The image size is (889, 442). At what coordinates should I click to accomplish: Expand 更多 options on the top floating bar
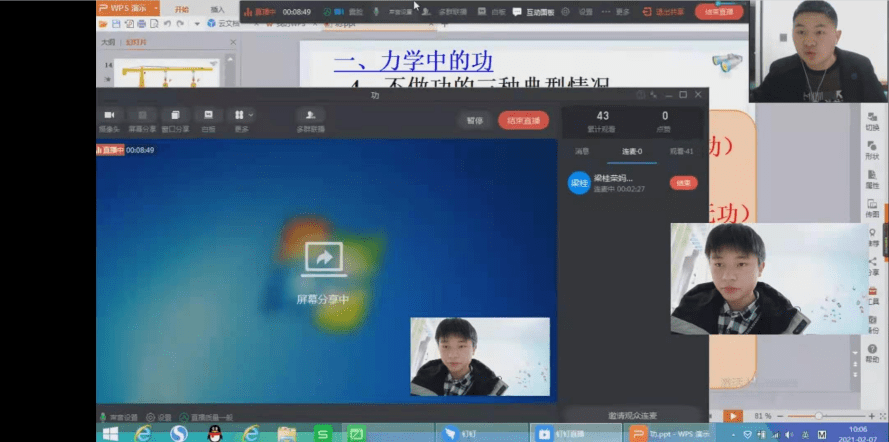click(616, 12)
